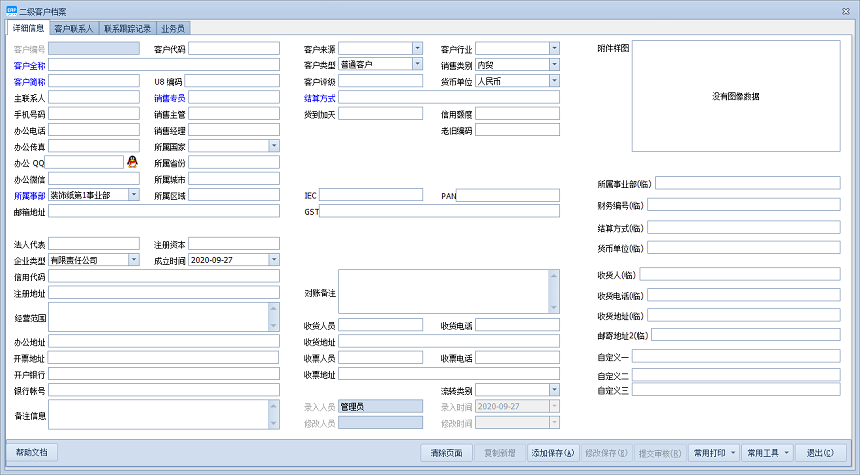Click the ERP app icon in title bar
The width and height of the screenshot is (860, 475).
[x=10, y=8]
